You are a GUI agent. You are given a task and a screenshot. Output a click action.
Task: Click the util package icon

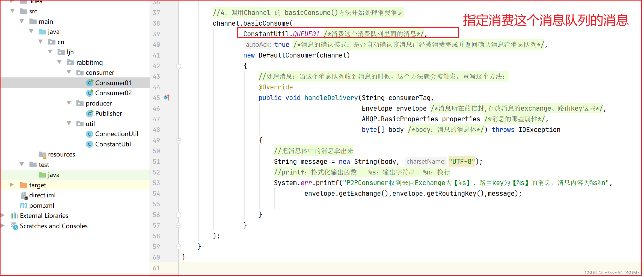point(80,124)
